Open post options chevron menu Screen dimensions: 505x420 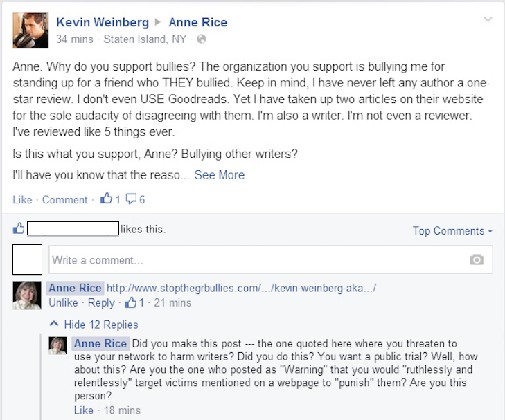[x=488, y=19]
